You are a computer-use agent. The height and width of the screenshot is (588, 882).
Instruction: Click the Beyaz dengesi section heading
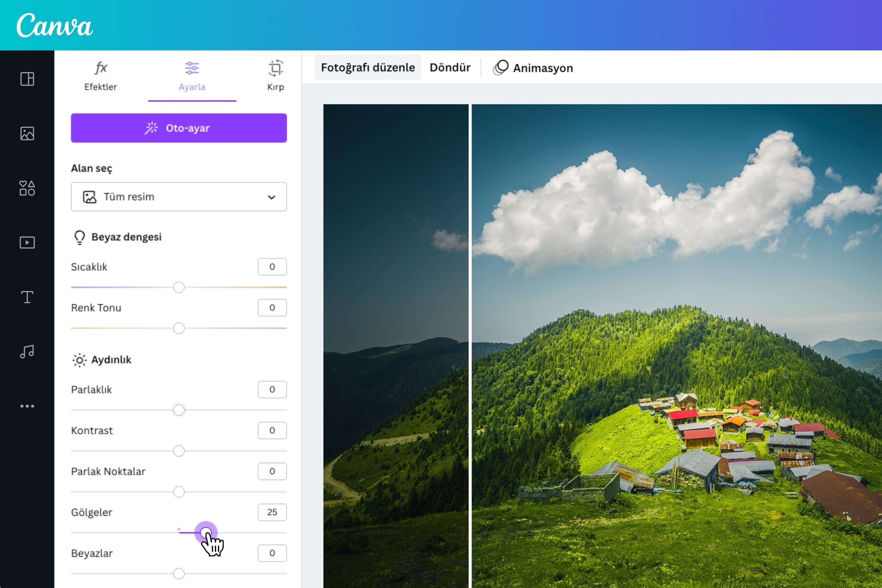126,237
